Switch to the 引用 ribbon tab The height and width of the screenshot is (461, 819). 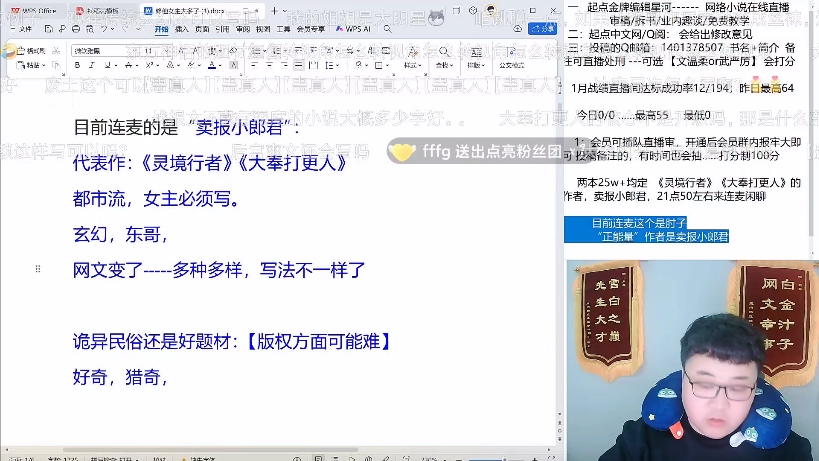tap(222, 29)
